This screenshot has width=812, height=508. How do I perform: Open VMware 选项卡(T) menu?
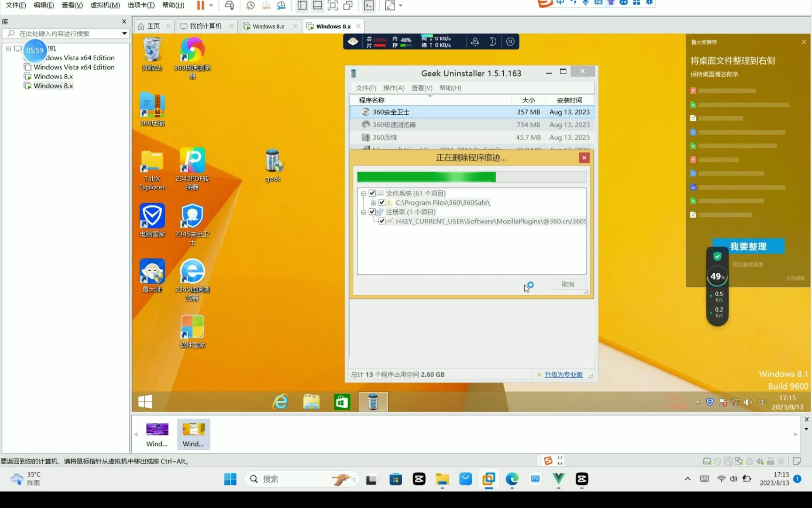pos(141,5)
